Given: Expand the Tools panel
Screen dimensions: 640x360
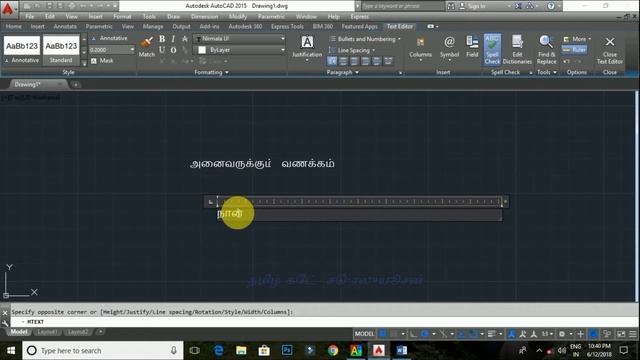Looking at the screenshot, I should (x=547, y=72).
